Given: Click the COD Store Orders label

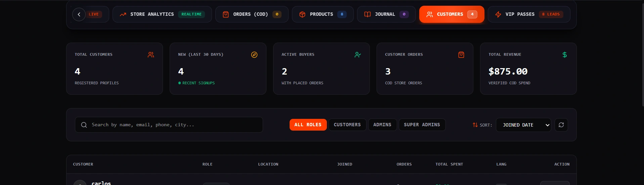Looking at the screenshot, I should 403,83.
